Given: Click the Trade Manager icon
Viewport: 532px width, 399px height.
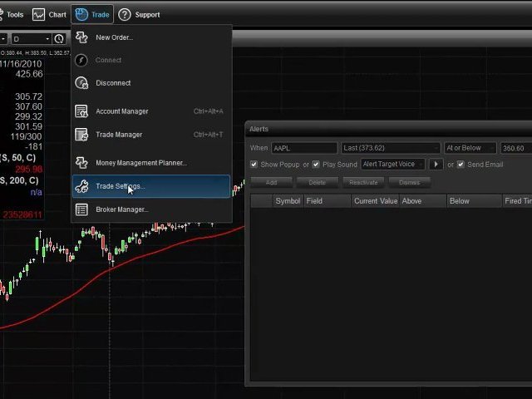Looking at the screenshot, I should [x=81, y=135].
